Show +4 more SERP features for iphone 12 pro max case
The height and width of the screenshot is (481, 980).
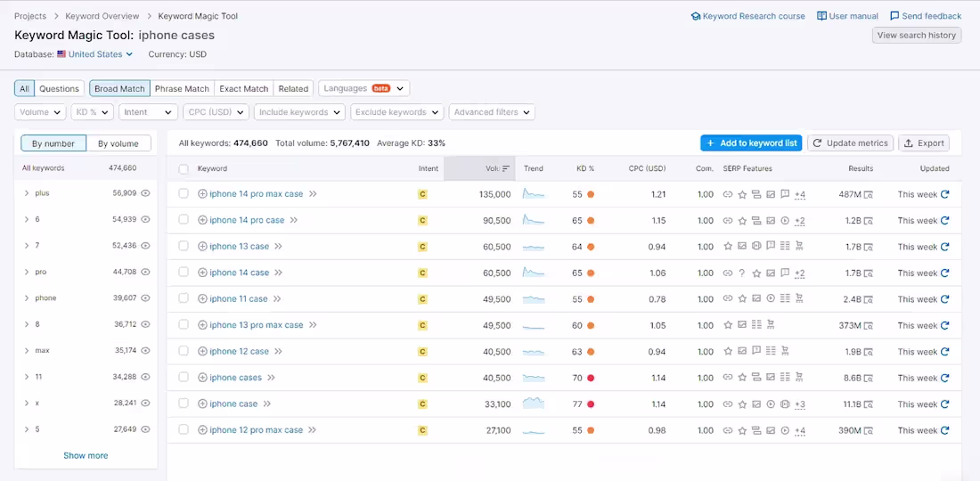point(800,430)
